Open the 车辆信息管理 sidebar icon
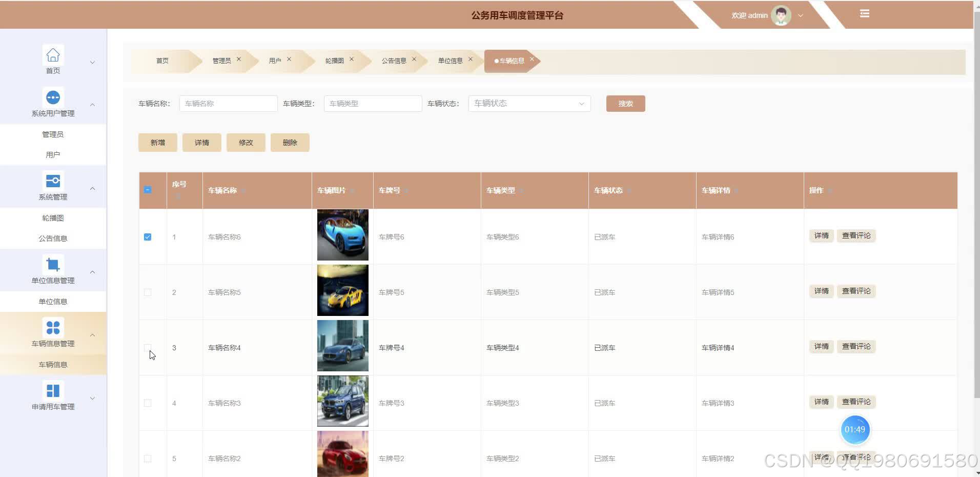Image resolution: width=980 pixels, height=477 pixels. click(x=53, y=327)
